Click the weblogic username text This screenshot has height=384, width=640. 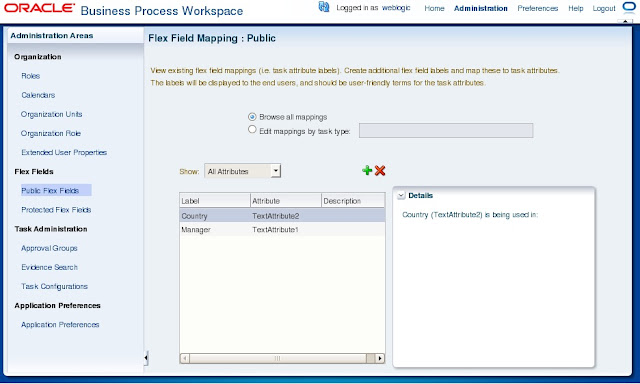click(396, 8)
